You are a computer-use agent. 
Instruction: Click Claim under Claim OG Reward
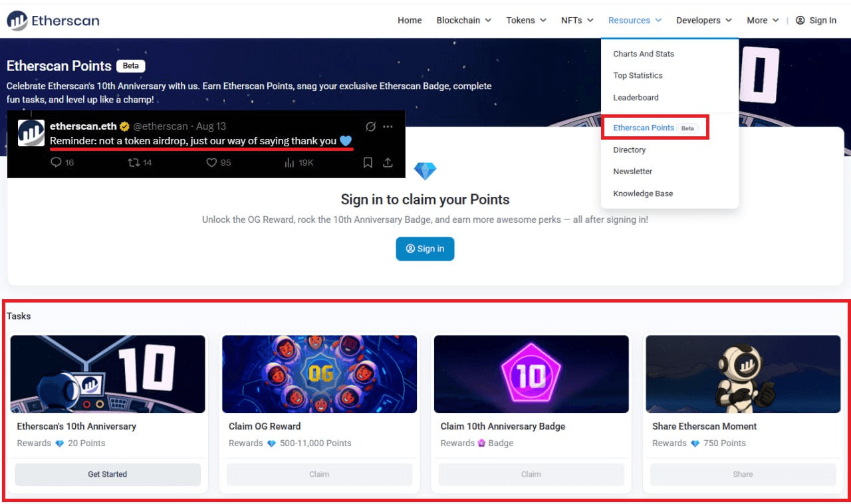pos(319,475)
